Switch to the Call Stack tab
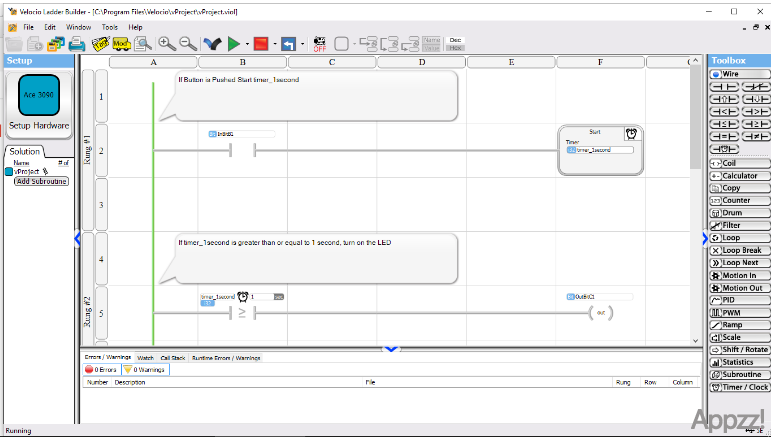Image resolution: width=773 pixels, height=438 pixels. pos(173,358)
